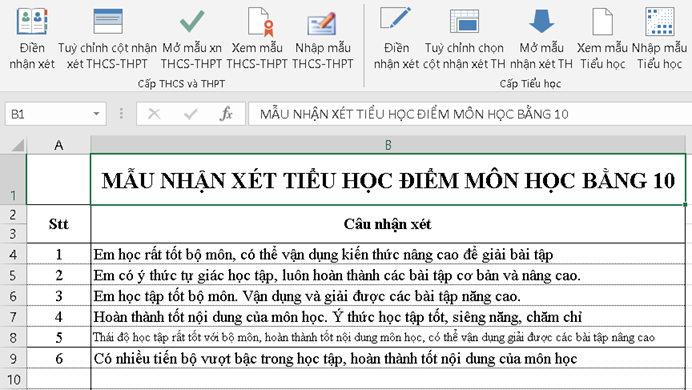Image resolution: width=692 pixels, height=390 pixels.
Task: Select row 6 header
Action: pos(13,296)
